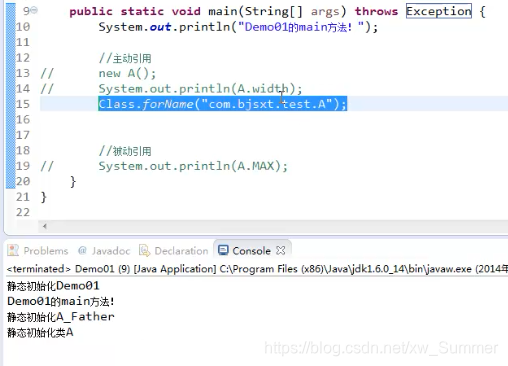Click line number 19 in the gutter

click(23, 166)
